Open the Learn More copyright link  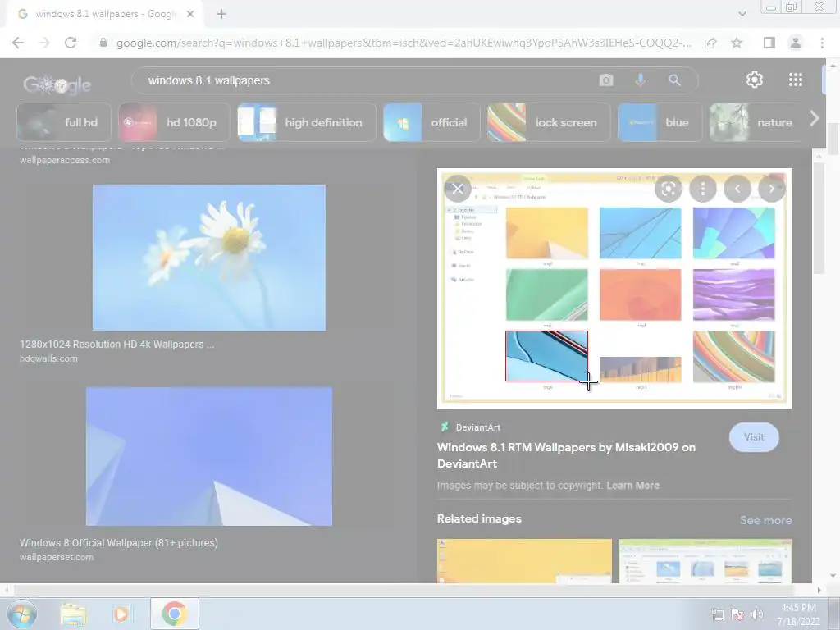click(x=632, y=486)
